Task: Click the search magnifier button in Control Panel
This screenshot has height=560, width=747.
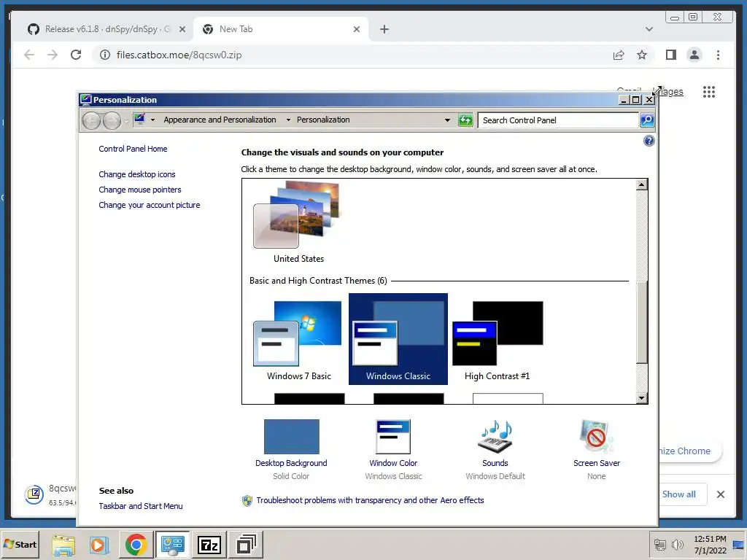Action: coord(647,120)
